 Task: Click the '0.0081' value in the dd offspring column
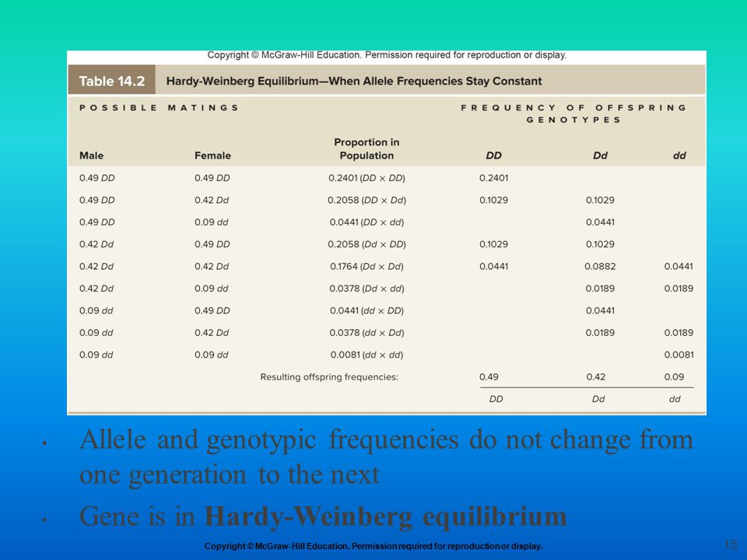679,355
